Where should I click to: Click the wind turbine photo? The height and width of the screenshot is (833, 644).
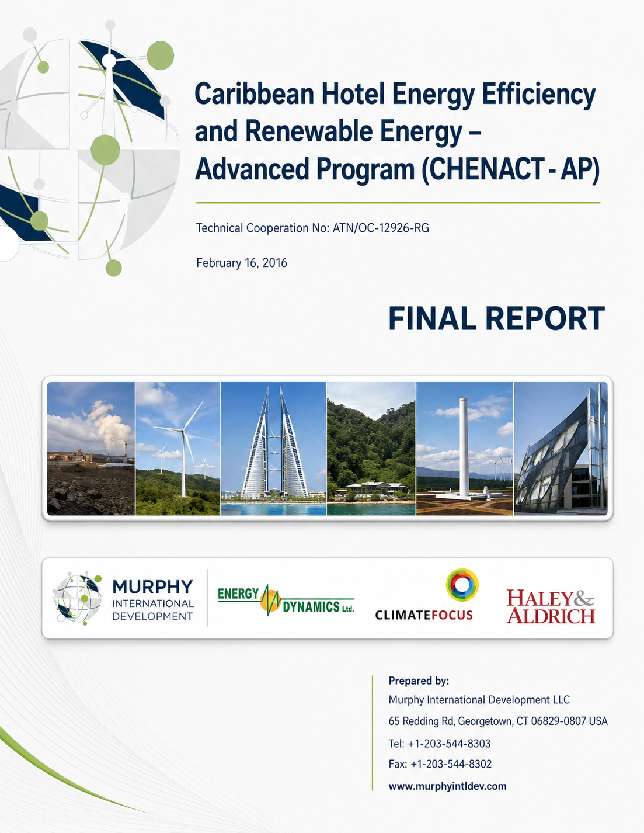tap(178, 449)
